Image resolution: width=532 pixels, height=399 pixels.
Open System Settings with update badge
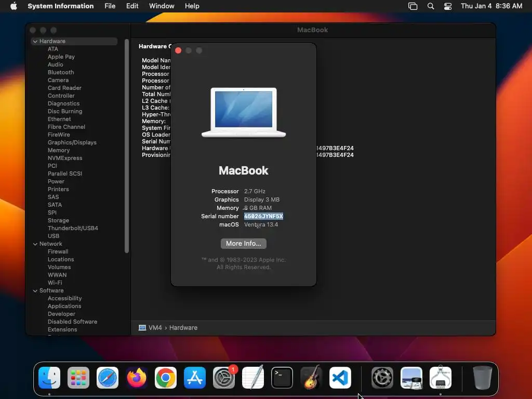coord(224,378)
